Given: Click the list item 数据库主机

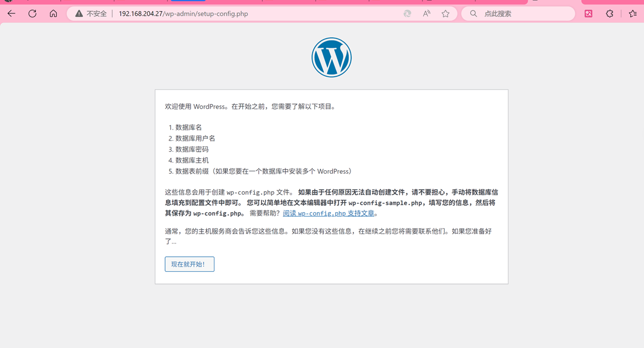Looking at the screenshot, I should (191, 160).
